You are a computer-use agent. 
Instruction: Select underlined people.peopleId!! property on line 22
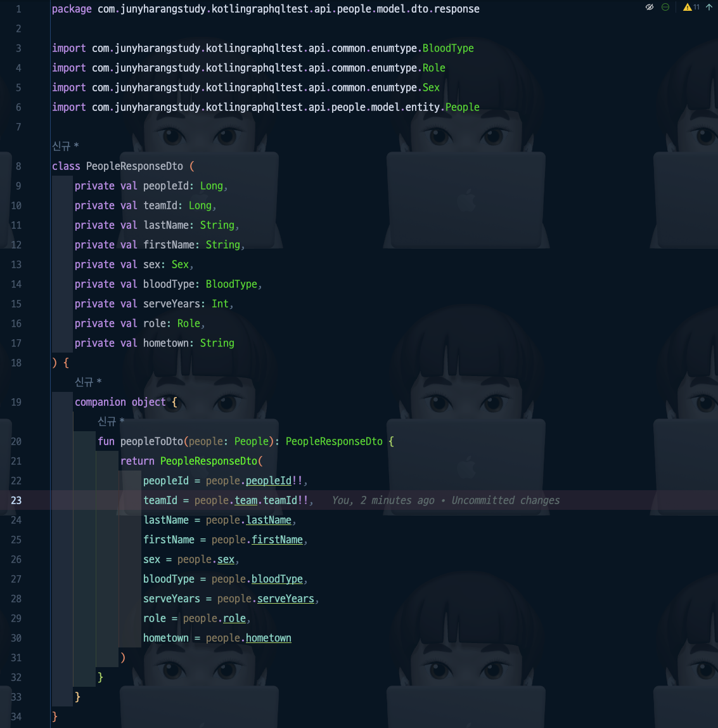pos(269,481)
